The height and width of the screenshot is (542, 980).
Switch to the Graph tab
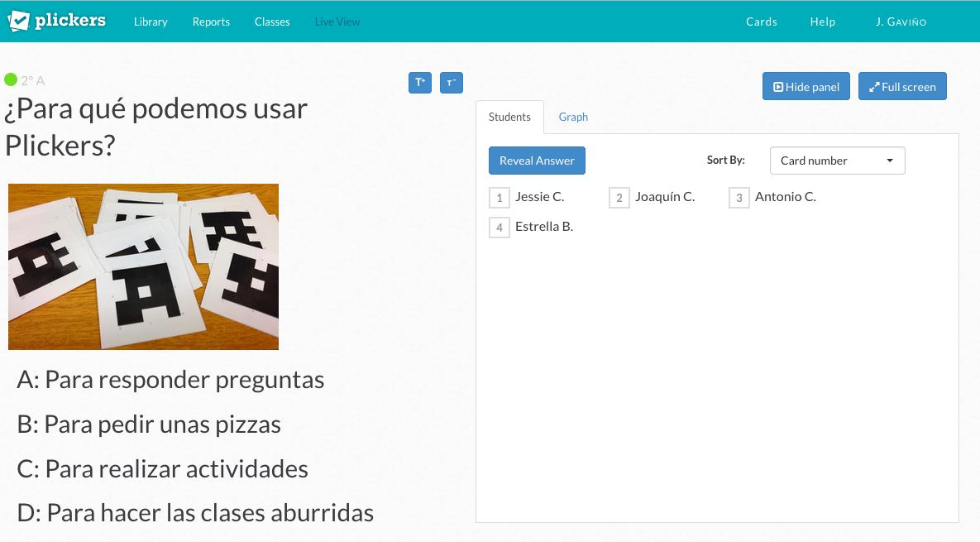pos(573,117)
